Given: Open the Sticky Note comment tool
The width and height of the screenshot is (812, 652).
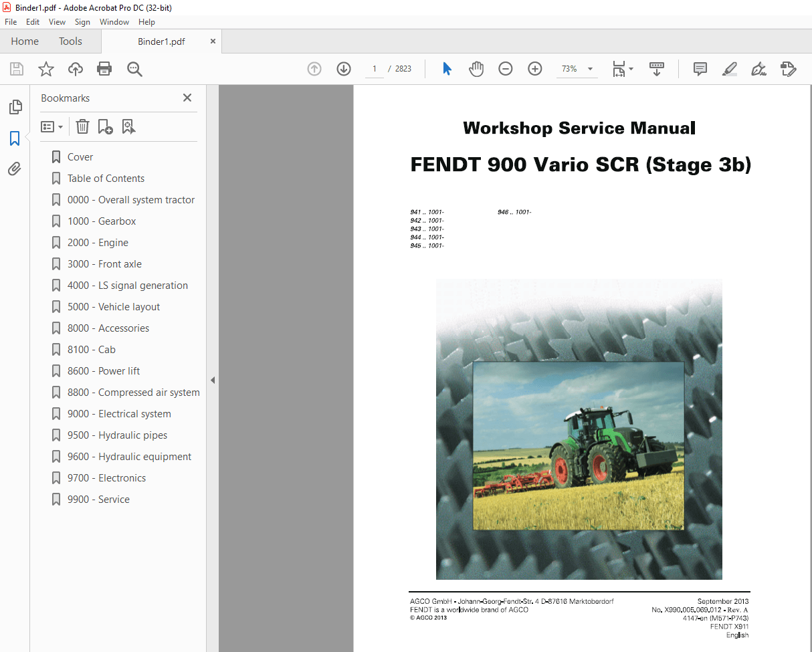Looking at the screenshot, I should pos(700,69).
